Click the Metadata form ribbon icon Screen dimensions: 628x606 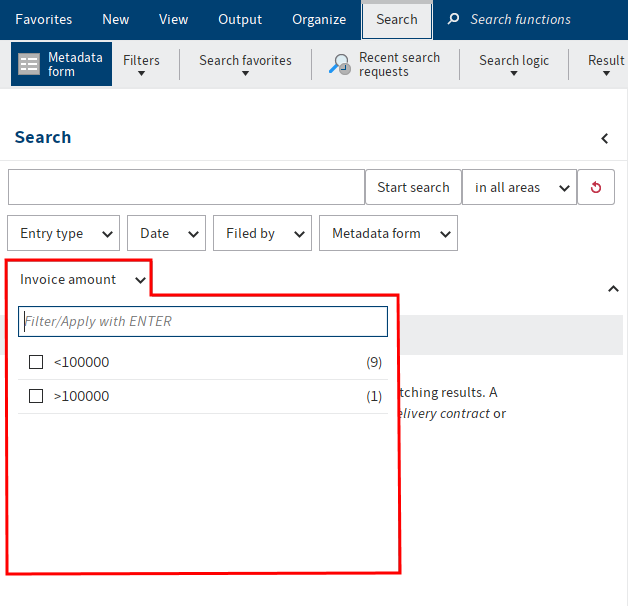(30, 65)
